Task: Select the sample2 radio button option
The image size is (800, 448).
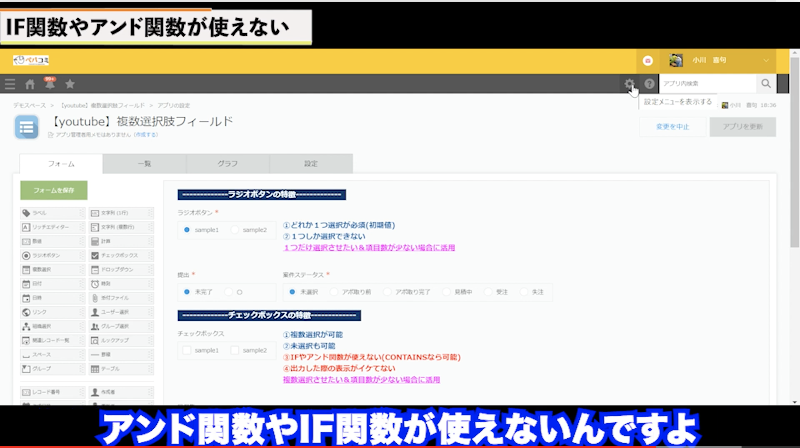Action: point(237,230)
